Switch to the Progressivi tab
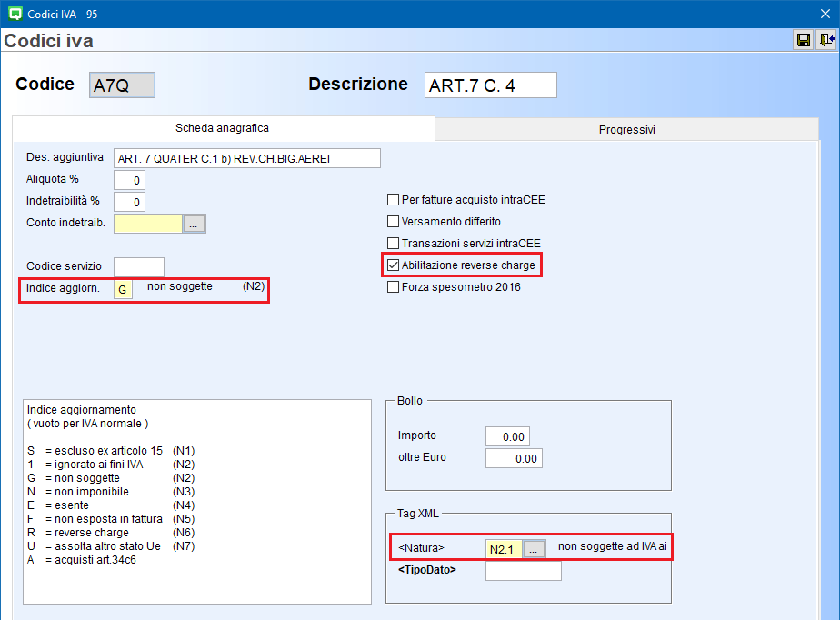 (x=626, y=130)
